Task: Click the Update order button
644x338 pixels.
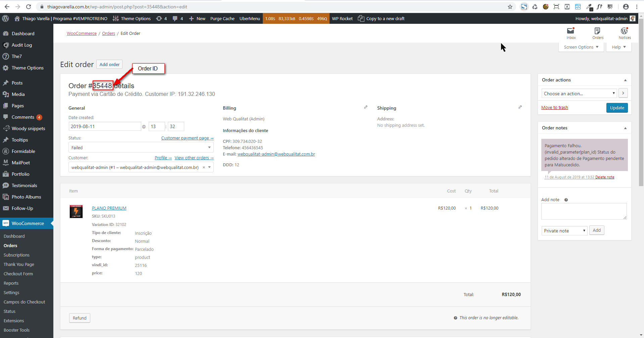Action: [617, 108]
